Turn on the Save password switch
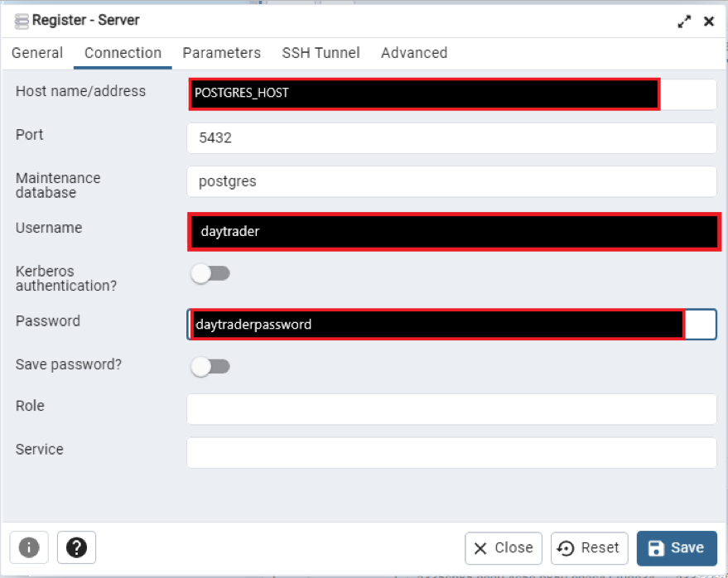The width and height of the screenshot is (728, 578). click(210, 366)
